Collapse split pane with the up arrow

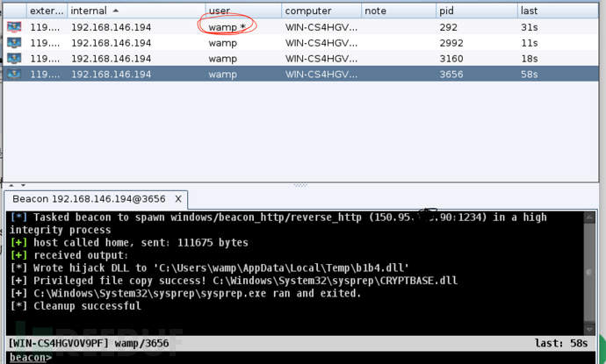(x=11, y=186)
